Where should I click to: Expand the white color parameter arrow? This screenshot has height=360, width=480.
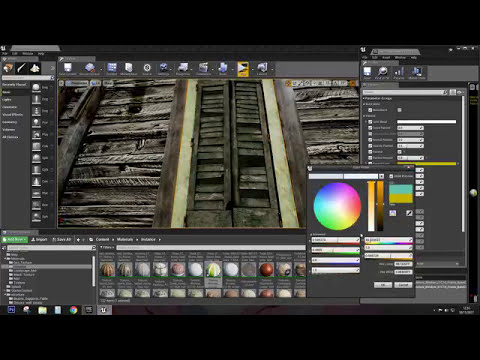click(366, 122)
